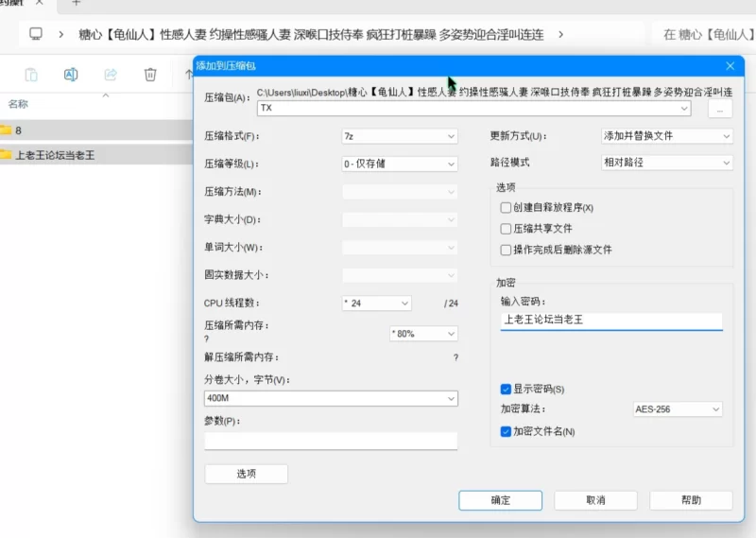Open a new Explorer tab with plus icon

76,3
